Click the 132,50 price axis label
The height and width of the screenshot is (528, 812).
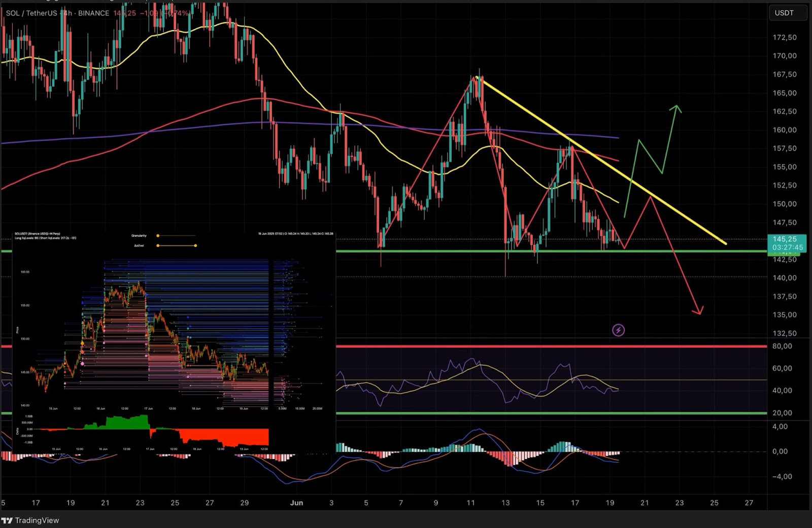785,334
